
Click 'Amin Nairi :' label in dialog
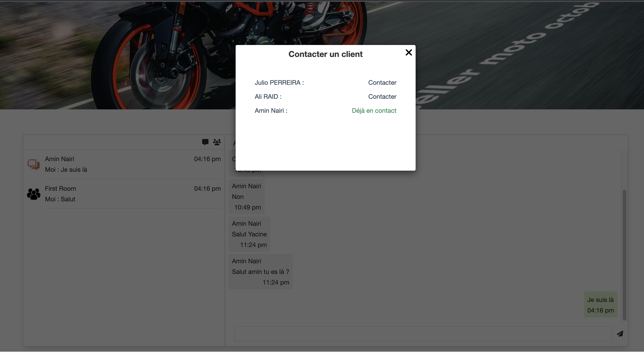pos(271,111)
